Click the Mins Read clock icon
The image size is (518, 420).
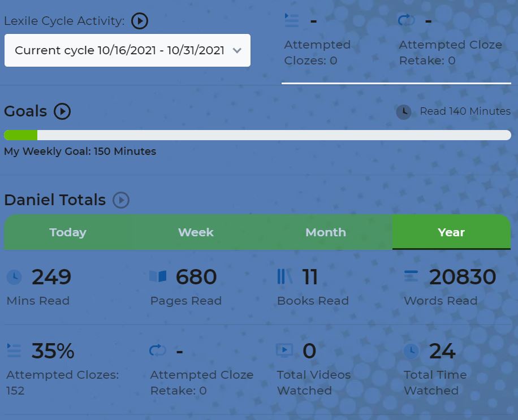pos(14,277)
